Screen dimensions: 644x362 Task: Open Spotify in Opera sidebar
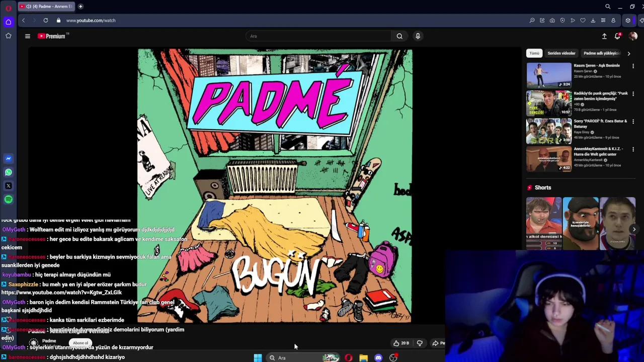click(x=8, y=200)
